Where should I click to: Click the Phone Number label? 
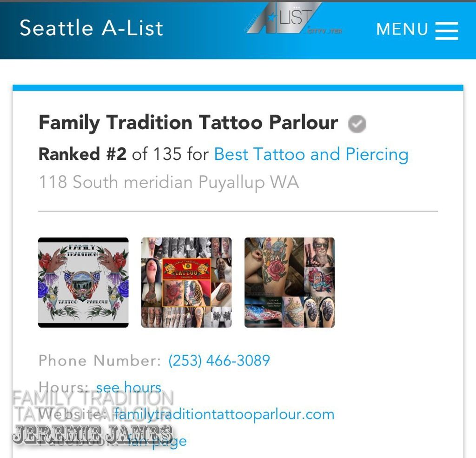click(x=99, y=361)
